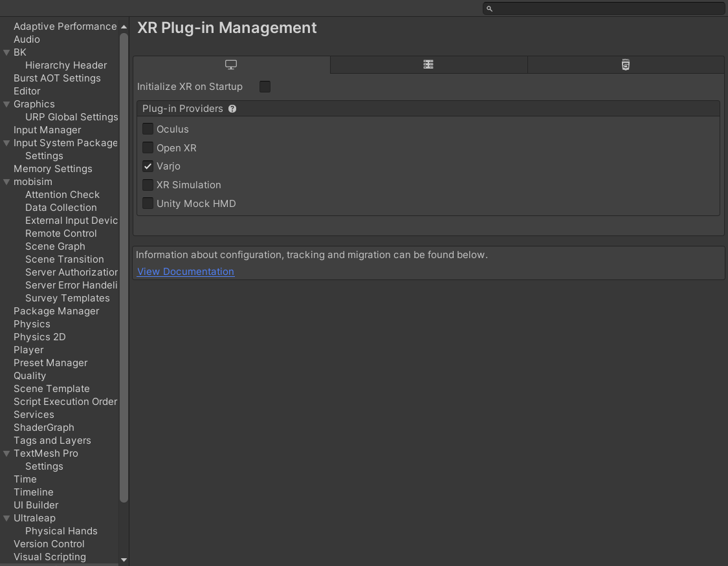Open Services settings
Screen dimensions: 728x566
(x=34, y=415)
